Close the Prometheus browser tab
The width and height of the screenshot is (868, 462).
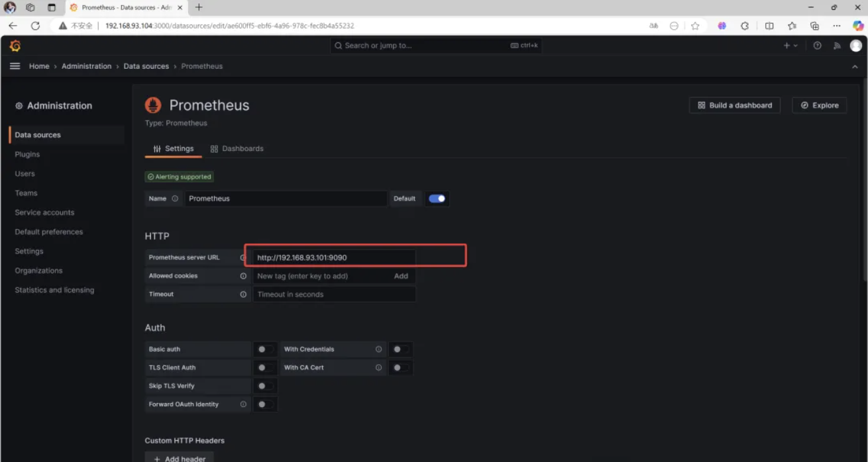point(180,7)
